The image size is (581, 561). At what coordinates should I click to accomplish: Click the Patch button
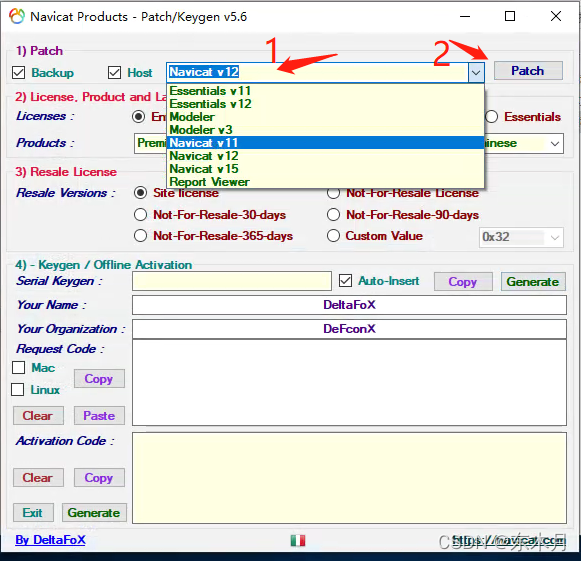[x=528, y=71]
